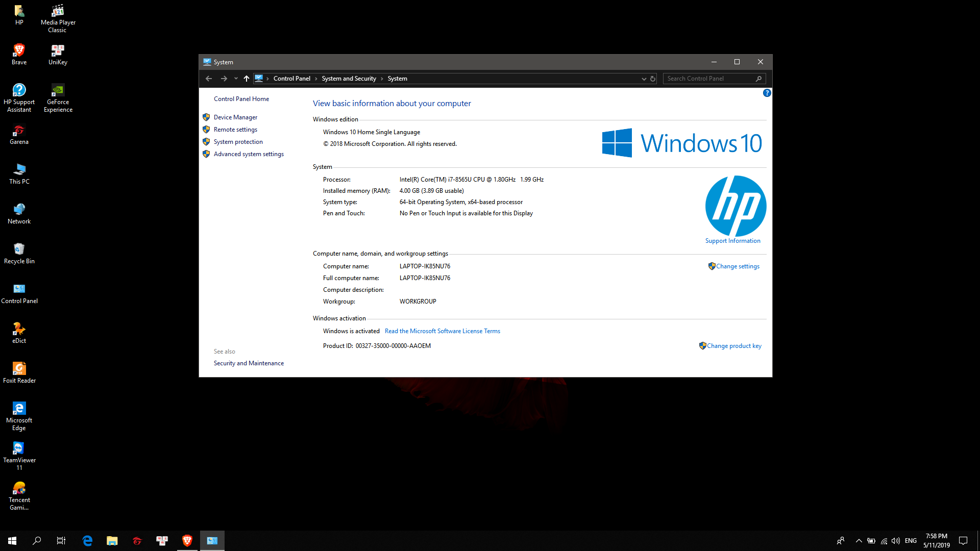Image resolution: width=980 pixels, height=551 pixels.
Task: Open Brave browser on taskbar
Action: point(187,540)
